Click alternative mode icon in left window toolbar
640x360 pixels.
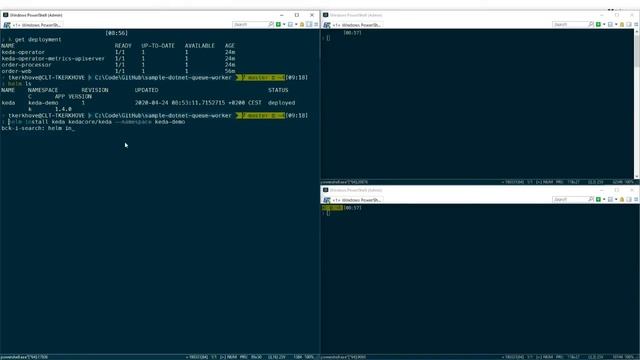point(309,24)
